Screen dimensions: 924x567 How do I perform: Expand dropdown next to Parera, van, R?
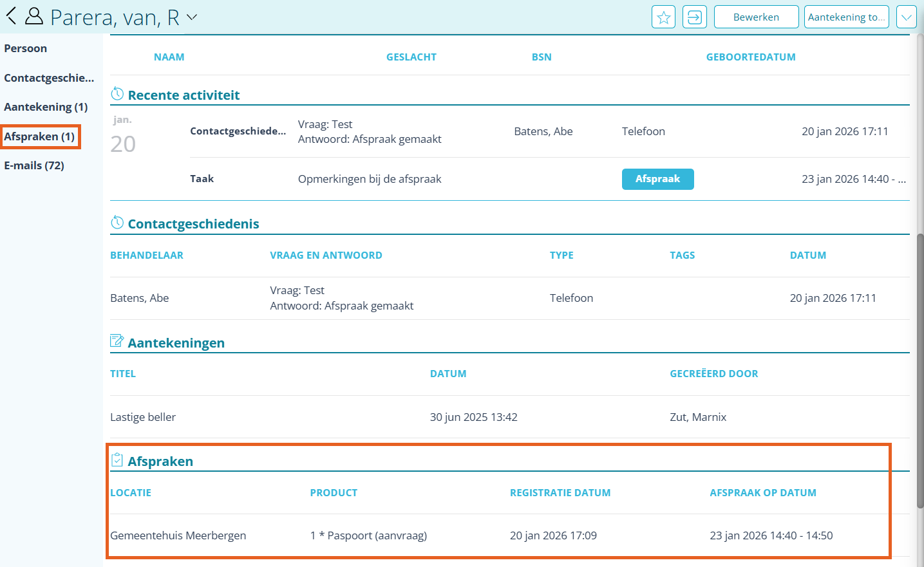point(192,17)
